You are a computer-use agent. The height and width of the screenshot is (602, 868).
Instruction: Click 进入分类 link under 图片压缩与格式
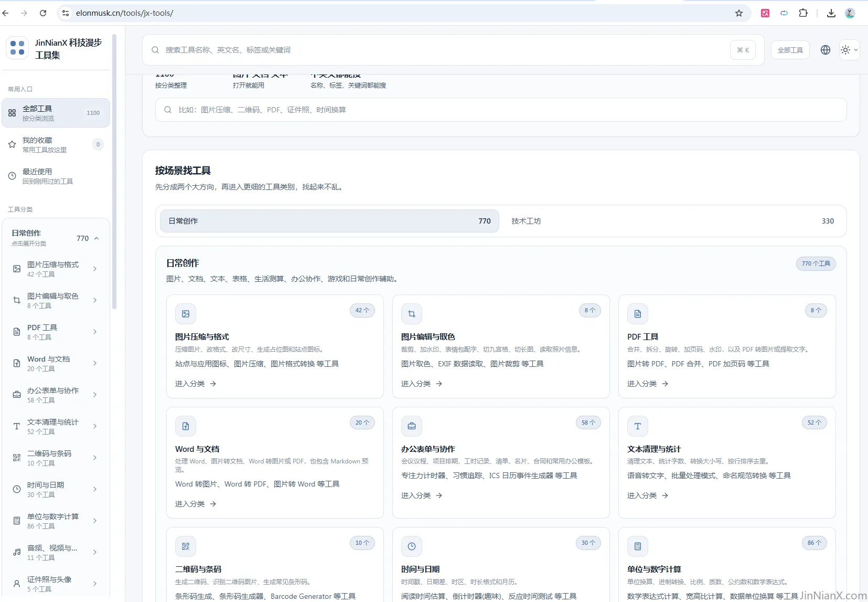click(x=196, y=384)
